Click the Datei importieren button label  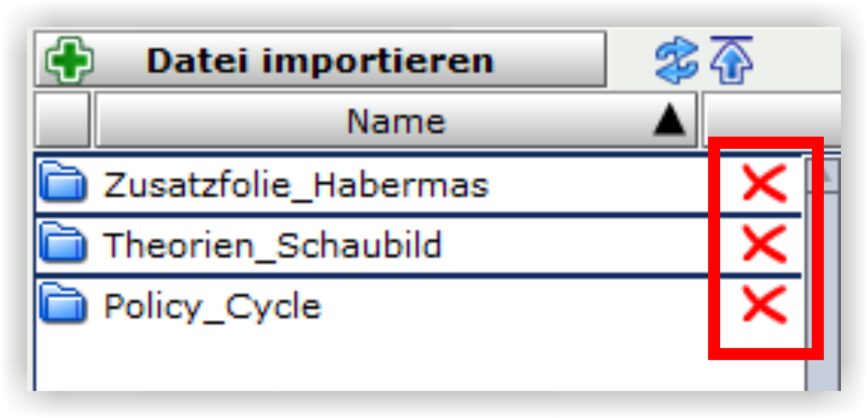click(x=320, y=61)
